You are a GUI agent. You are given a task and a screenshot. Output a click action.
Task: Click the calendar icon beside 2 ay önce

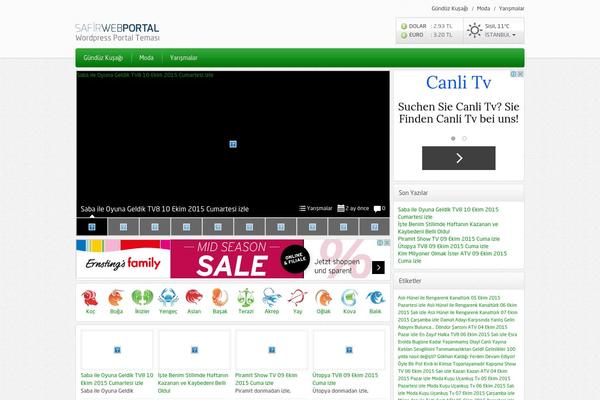(341, 208)
